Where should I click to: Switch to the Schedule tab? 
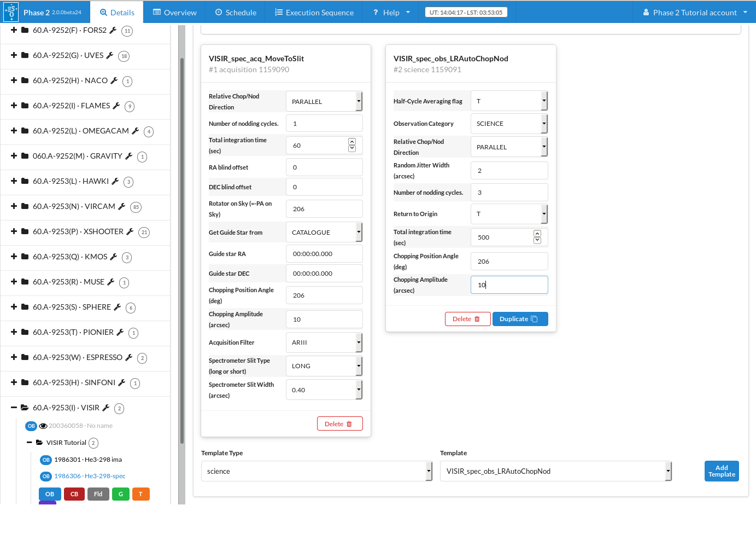(235, 12)
